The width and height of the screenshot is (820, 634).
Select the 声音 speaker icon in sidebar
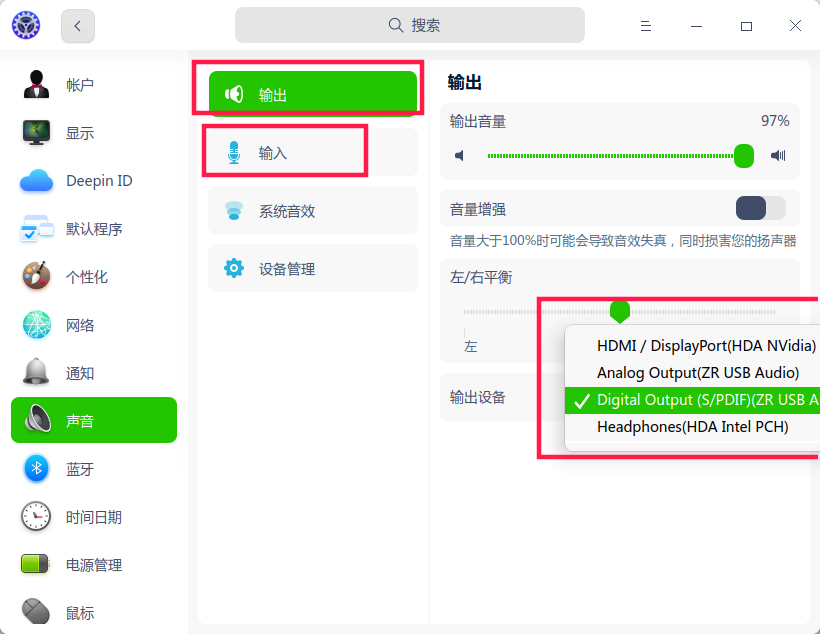click(x=38, y=420)
